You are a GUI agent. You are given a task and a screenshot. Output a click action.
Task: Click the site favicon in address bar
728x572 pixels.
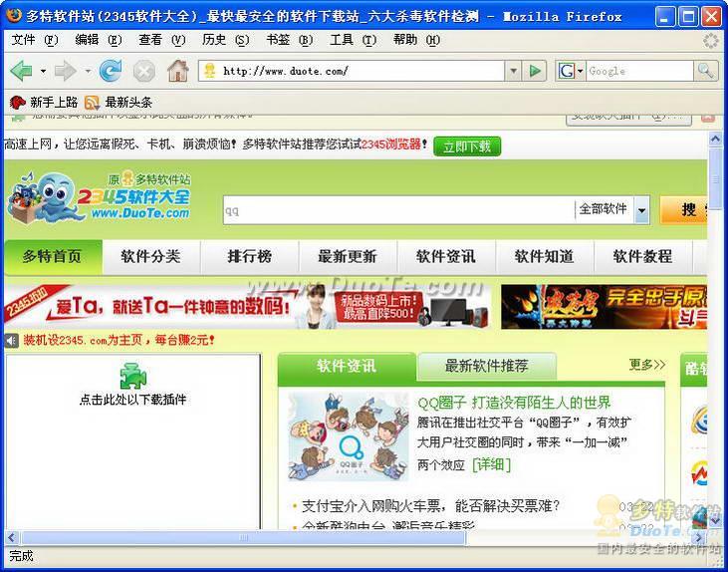coord(210,71)
